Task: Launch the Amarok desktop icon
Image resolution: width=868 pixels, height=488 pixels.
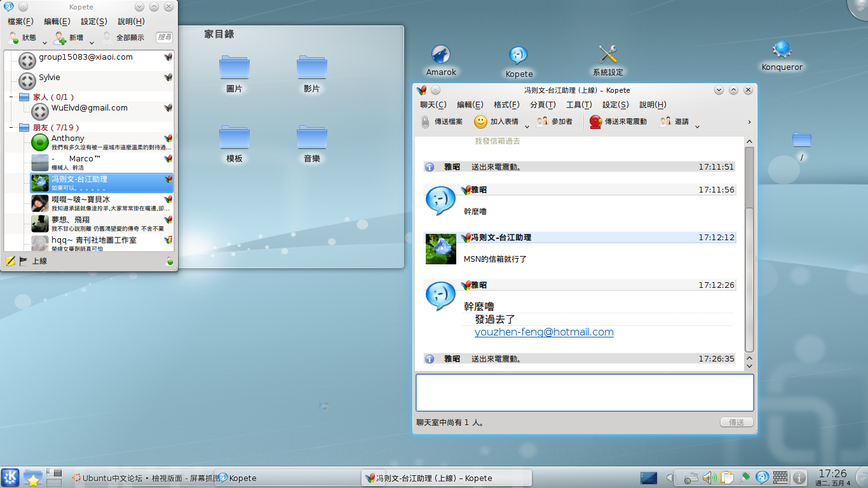Action: pyautogui.click(x=441, y=61)
